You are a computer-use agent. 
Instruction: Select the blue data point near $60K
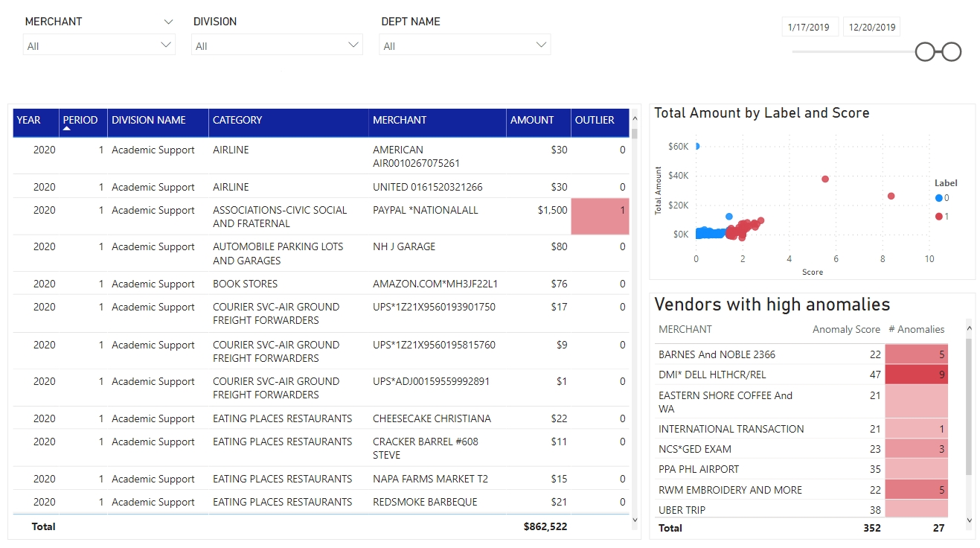click(696, 146)
